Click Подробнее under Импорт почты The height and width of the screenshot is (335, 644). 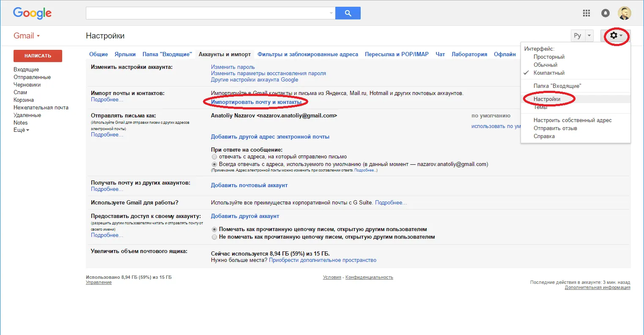107,99
